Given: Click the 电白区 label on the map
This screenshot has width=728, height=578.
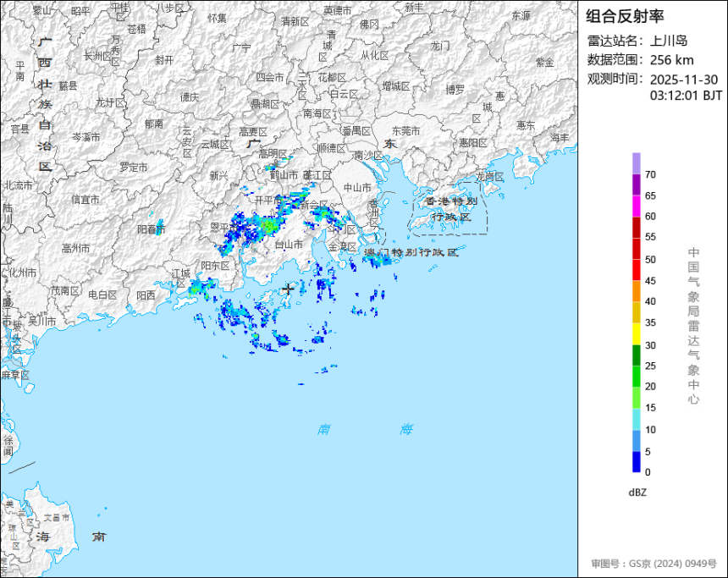Looking at the screenshot, I should click(102, 295).
